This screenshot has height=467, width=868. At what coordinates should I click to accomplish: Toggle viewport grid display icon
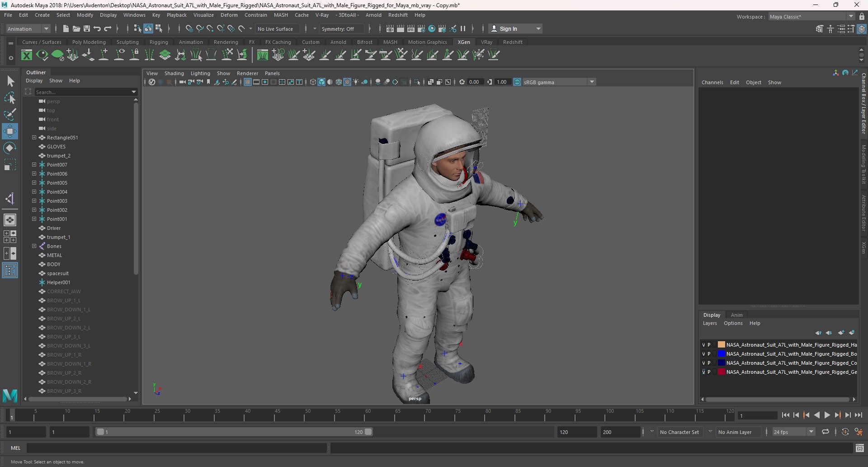point(248,82)
